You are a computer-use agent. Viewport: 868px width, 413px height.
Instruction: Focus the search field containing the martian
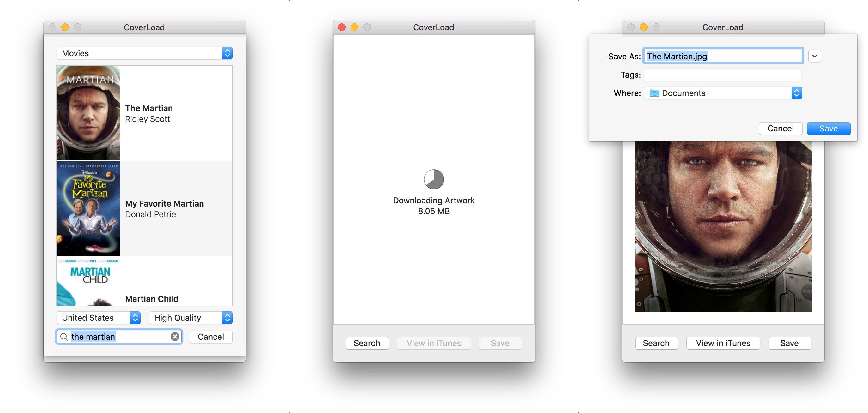click(119, 337)
